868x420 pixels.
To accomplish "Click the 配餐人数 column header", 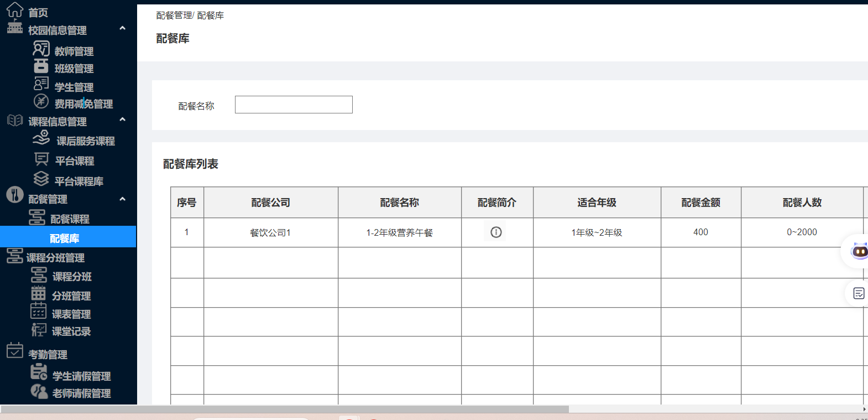I will (x=802, y=203).
